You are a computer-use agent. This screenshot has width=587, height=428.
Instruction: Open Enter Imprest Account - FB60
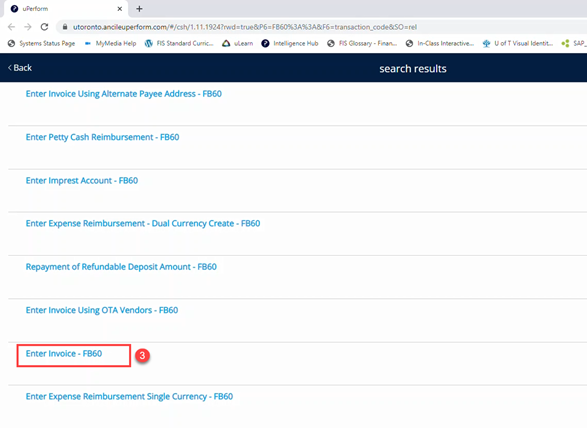82,180
